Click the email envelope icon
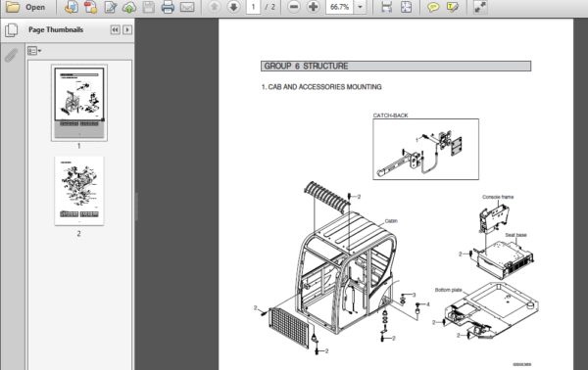The height and width of the screenshot is (370, 588). click(187, 7)
